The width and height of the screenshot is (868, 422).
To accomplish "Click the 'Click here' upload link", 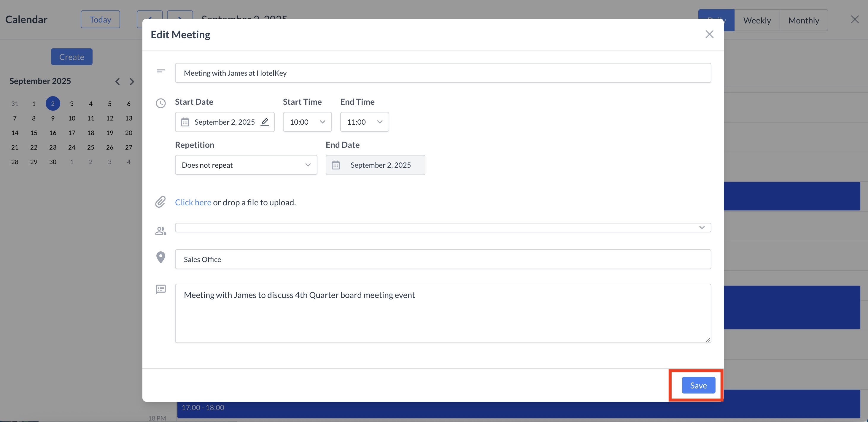I will click(x=193, y=202).
